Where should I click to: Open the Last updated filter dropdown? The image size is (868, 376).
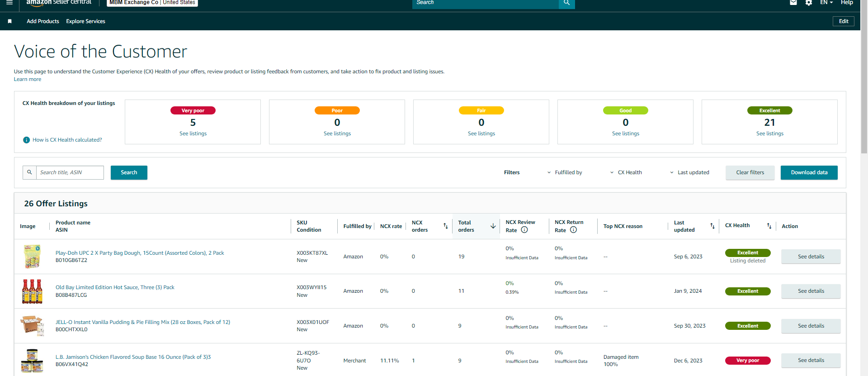[x=689, y=172]
